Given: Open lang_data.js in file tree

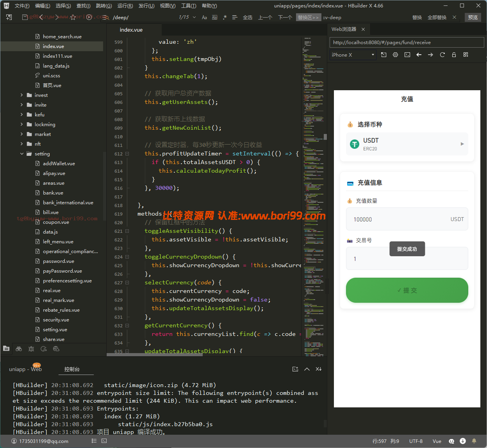Looking at the screenshot, I should [x=56, y=66].
